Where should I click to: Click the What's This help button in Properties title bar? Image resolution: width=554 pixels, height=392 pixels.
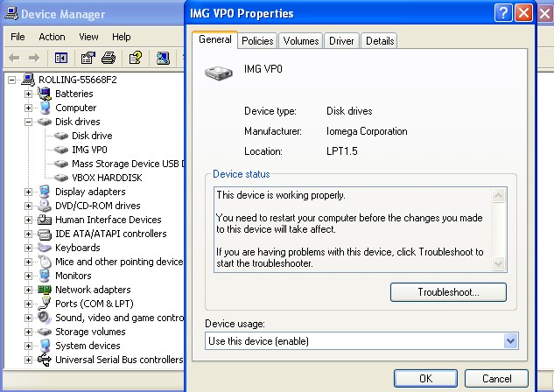pos(503,14)
